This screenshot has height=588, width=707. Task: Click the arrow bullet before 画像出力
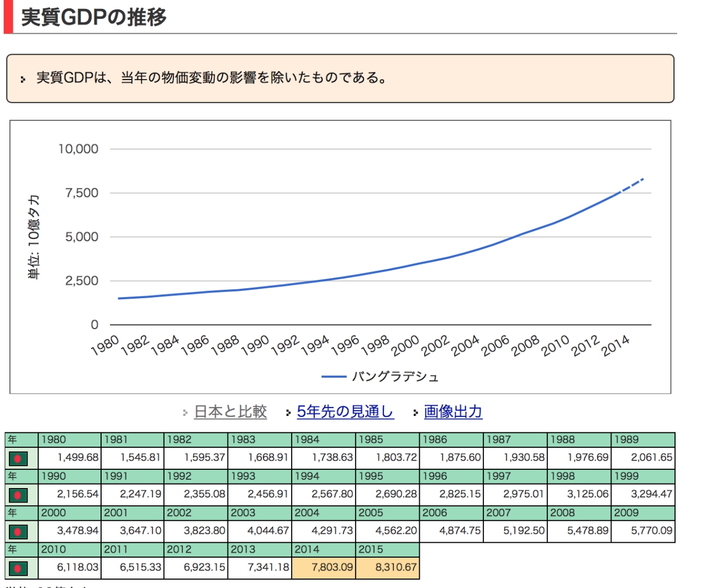(x=415, y=412)
